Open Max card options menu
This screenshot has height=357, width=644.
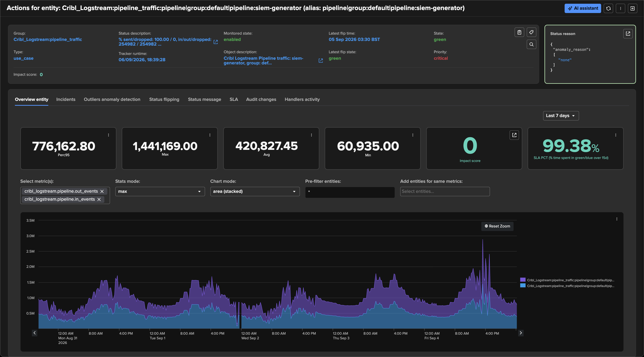pyautogui.click(x=210, y=135)
